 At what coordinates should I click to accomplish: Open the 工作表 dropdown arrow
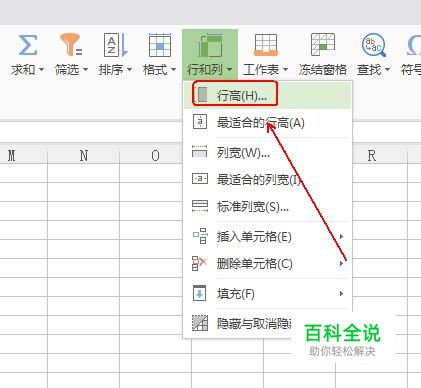(286, 70)
